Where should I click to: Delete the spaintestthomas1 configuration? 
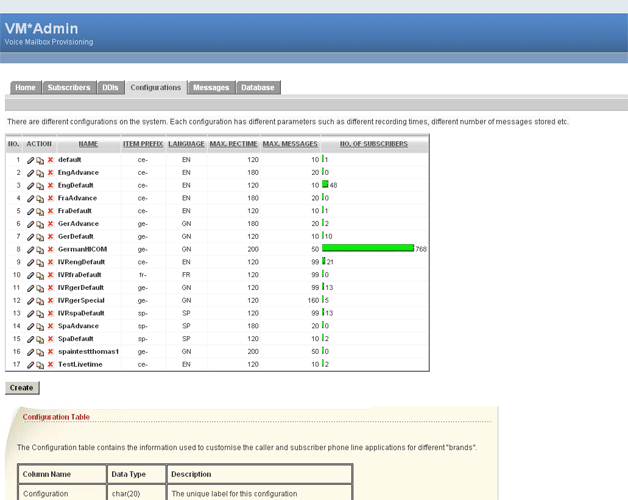tap(50, 352)
